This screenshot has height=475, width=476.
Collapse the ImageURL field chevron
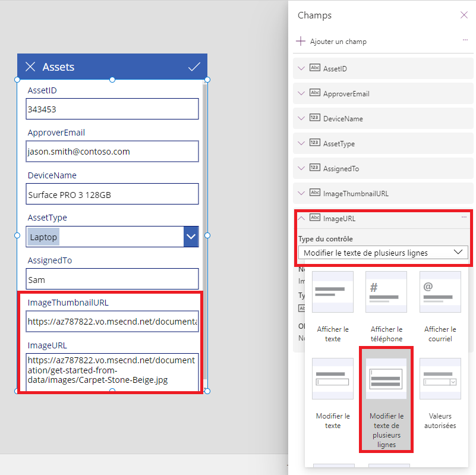[301, 218]
